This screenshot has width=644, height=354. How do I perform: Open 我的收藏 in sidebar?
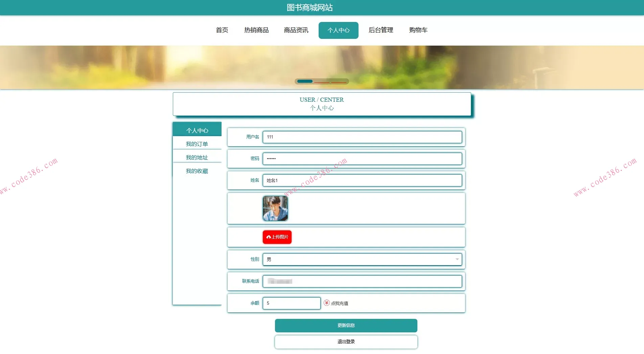tap(197, 171)
